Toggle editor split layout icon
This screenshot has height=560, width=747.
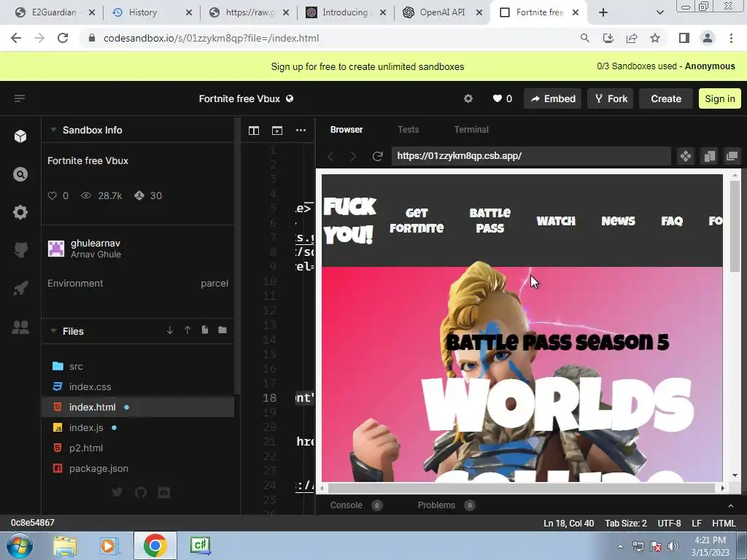click(253, 131)
